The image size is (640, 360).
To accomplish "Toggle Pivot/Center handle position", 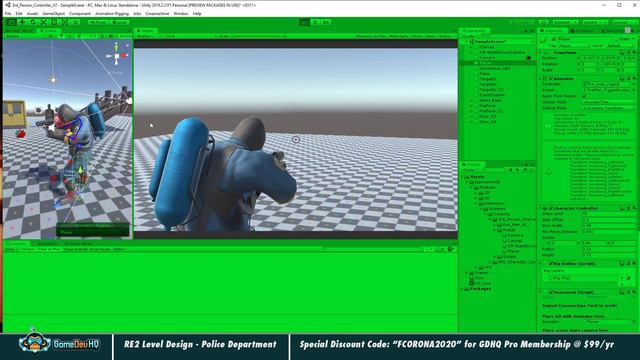I will tap(98, 22).
